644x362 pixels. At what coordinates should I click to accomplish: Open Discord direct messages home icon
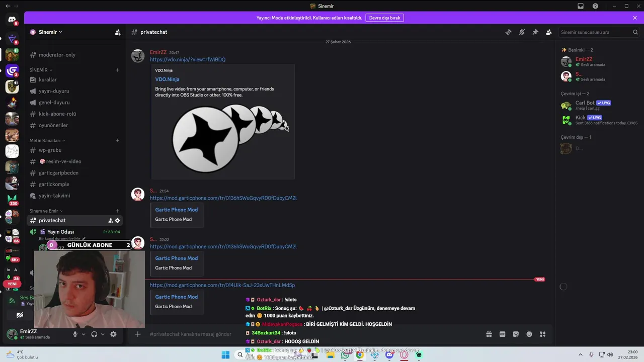(12, 20)
